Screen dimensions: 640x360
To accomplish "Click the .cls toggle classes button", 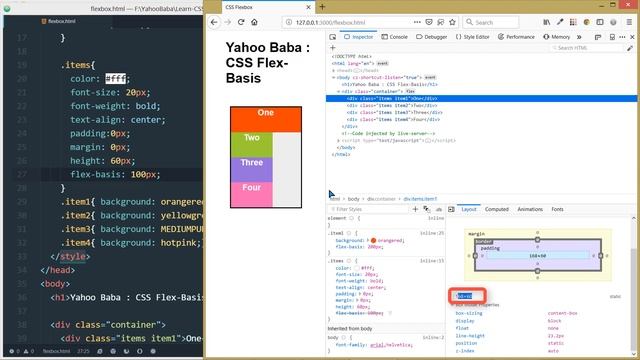I will 439,209.
